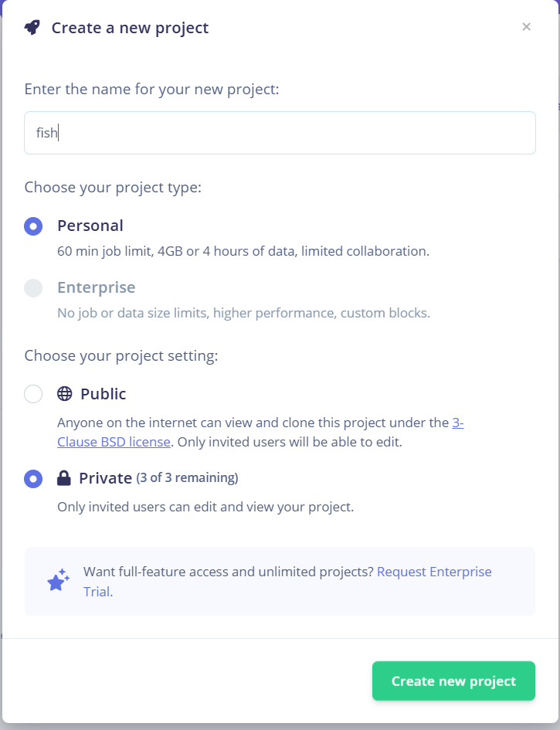Close the Create a new project dialog
The height and width of the screenshot is (730, 560).
[x=526, y=27]
